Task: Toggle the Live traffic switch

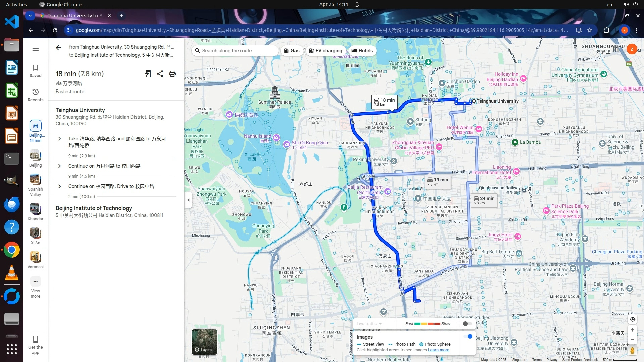Action: point(467,324)
